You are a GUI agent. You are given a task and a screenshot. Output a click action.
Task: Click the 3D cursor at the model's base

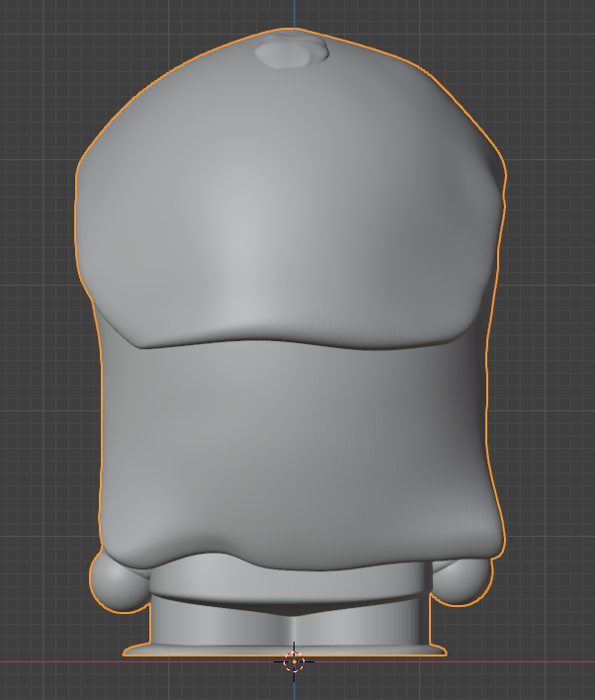click(x=294, y=661)
